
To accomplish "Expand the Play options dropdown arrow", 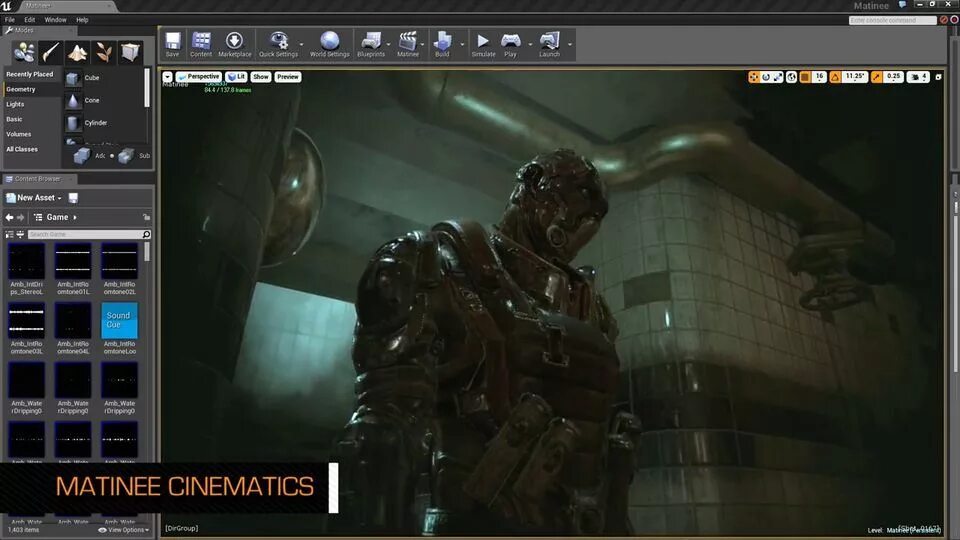I will (530, 44).
